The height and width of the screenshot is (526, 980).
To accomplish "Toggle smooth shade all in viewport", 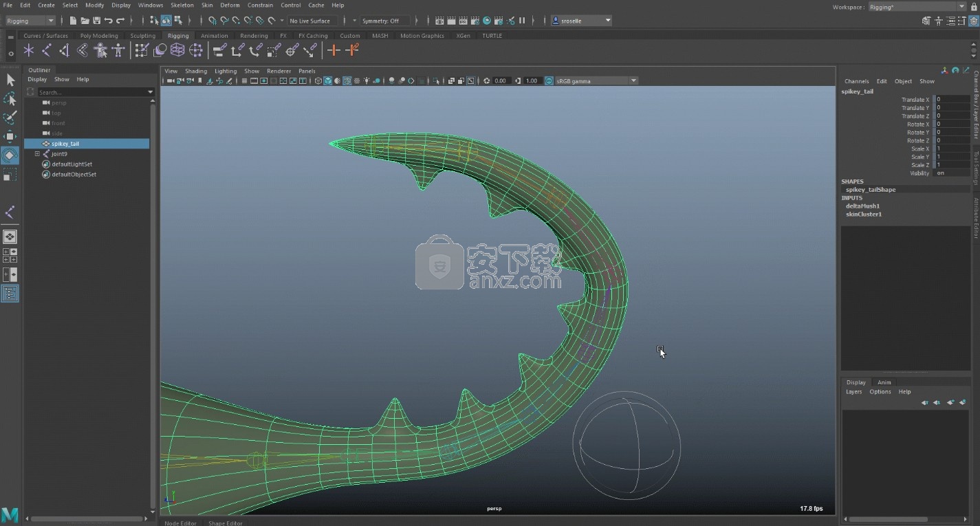I will (328, 81).
